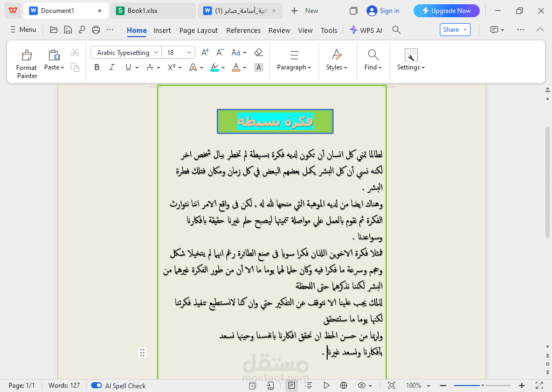Screen dimensions: 552x392
Task: Enter full screen via status bar icon
Action: (539, 386)
